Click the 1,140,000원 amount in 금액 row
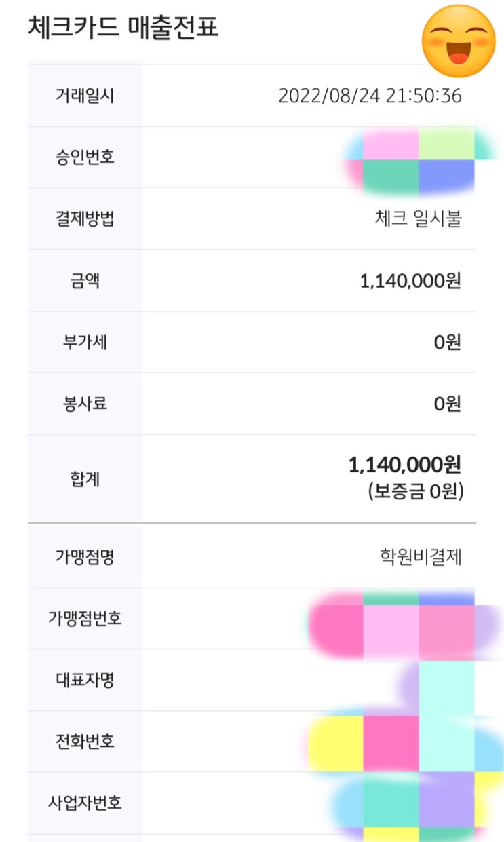504x842 pixels. (410, 281)
